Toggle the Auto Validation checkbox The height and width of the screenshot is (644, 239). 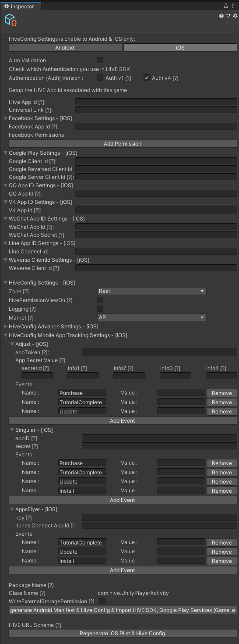pos(100,60)
